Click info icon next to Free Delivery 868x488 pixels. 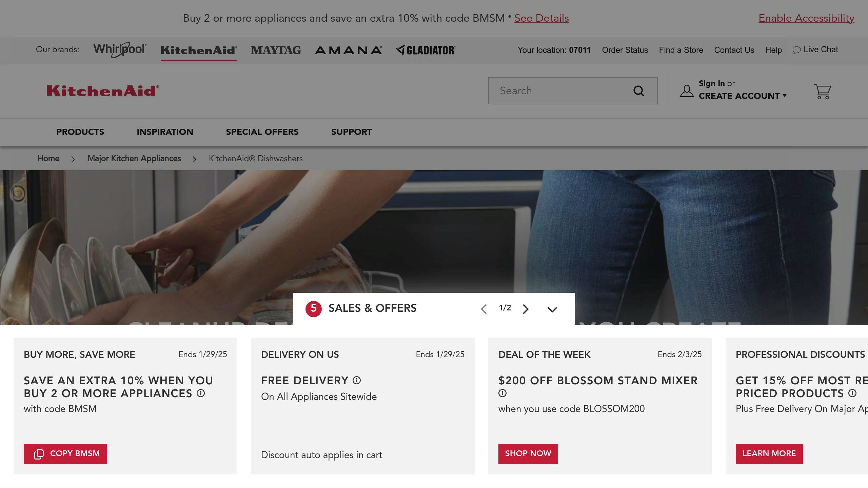coord(357,380)
